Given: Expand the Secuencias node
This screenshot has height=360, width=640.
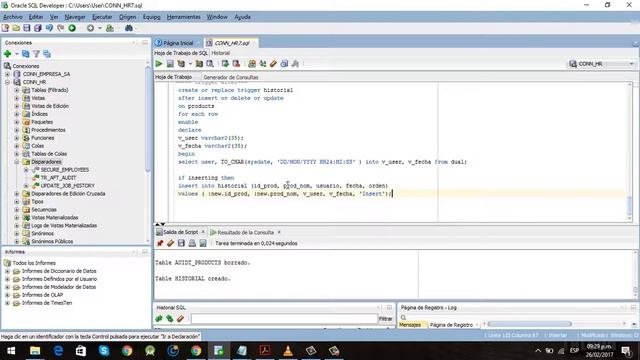Looking at the screenshot, I should click(17, 209).
